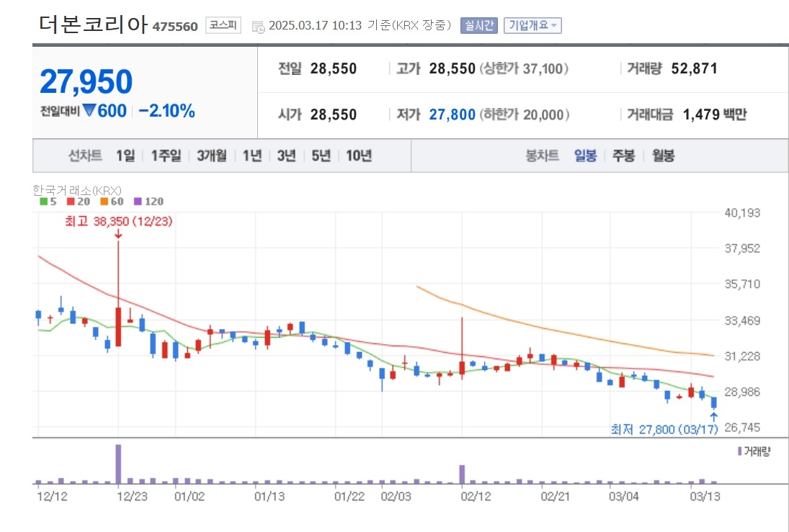
Task: Toggle the 실시간 real-time button
Action: (478, 25)
